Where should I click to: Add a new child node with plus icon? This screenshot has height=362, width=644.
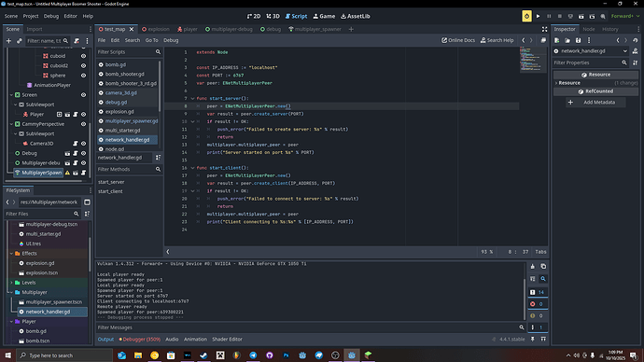coord(8,41)
